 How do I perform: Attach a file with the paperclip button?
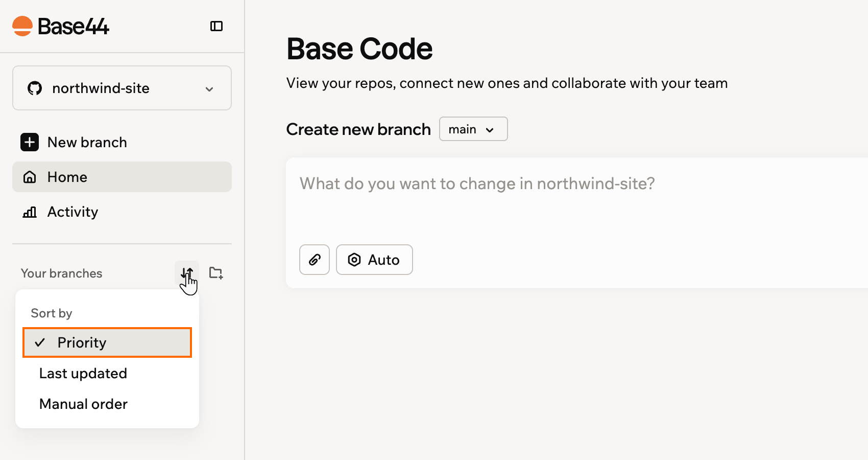(315, 260)
